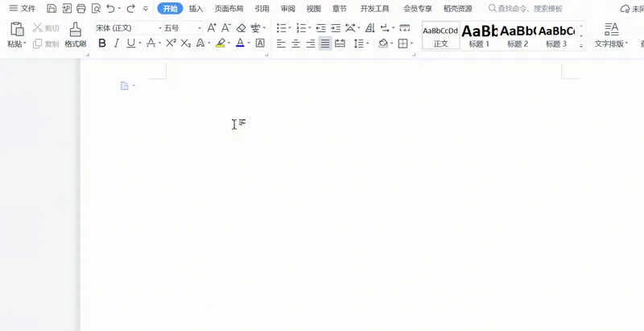Click the numbered list icon
The image size is (644, 331).
301,28
